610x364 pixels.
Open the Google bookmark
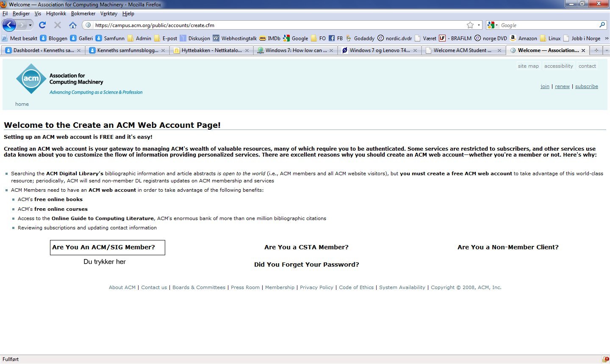(x=296, y=38)
